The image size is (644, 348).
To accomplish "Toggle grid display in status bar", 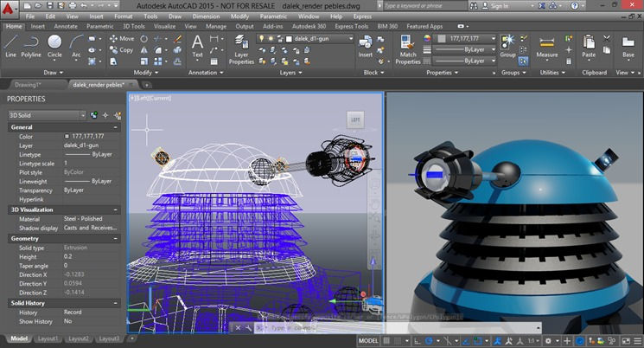I will [386, 340].
